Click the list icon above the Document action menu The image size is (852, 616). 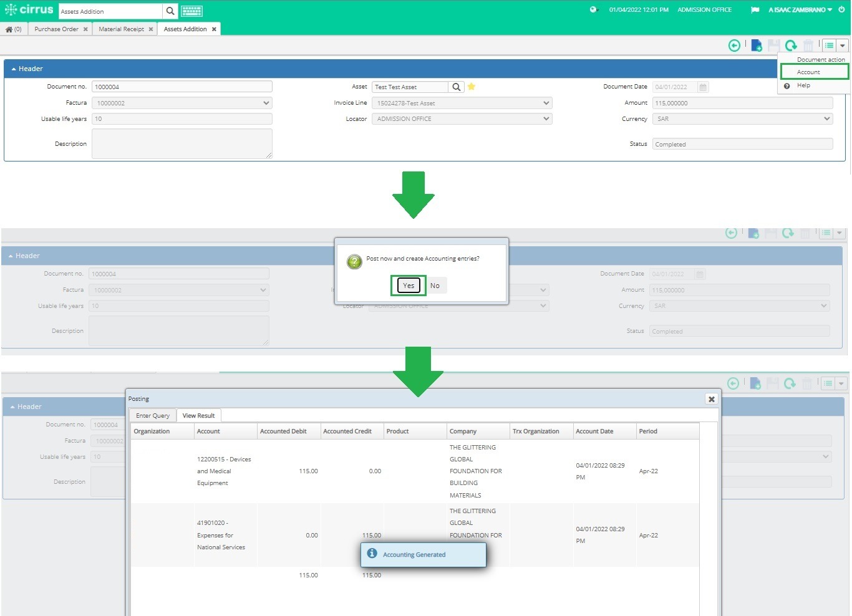click(x=829, y=46)
